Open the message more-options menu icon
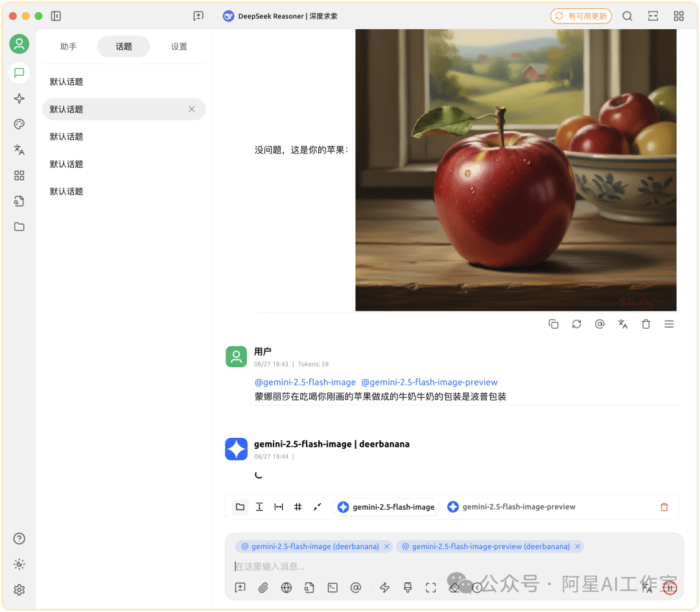 coord(669,324)
